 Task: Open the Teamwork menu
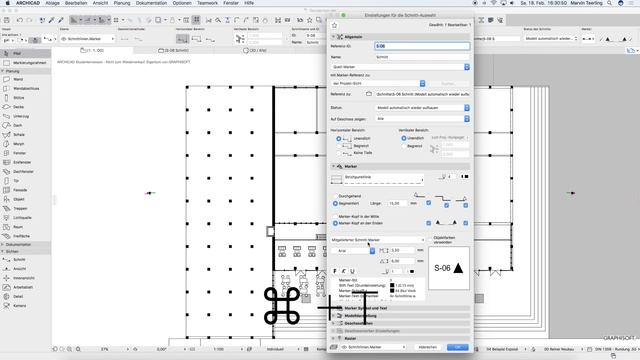(207, 3)
